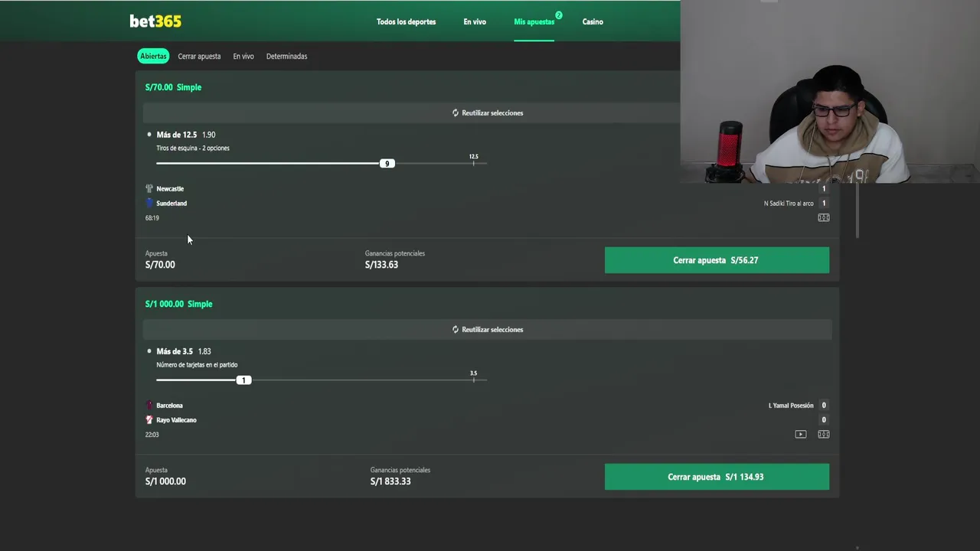Click the N Sadiki Tiro al arco text

click(789, 203)
